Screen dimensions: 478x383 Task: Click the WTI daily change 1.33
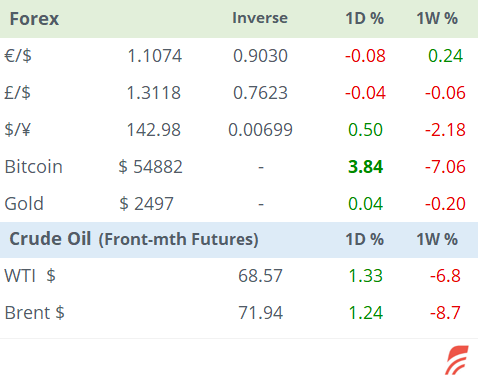coord(365,276)
